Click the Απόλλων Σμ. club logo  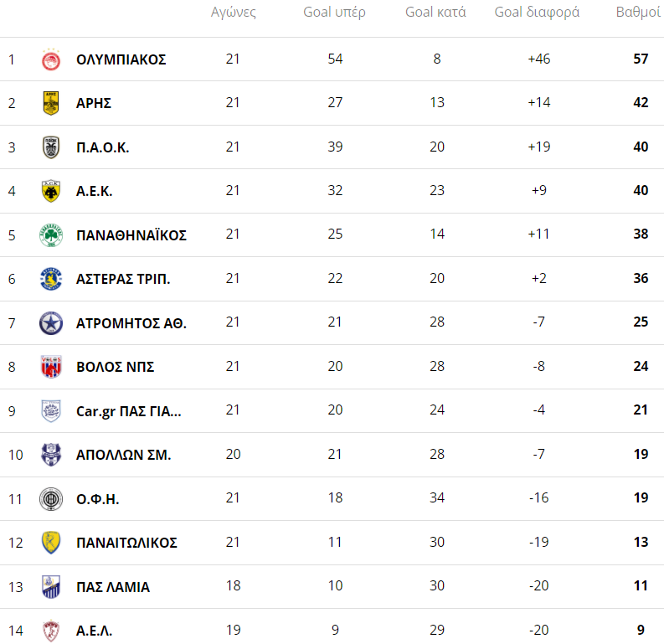51,456
